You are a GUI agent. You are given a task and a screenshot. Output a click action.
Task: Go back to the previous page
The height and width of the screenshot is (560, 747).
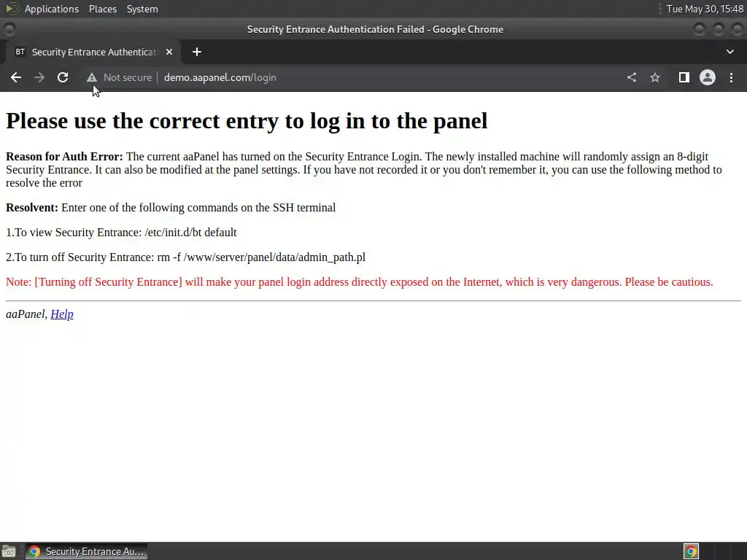[x=16, y=77]
